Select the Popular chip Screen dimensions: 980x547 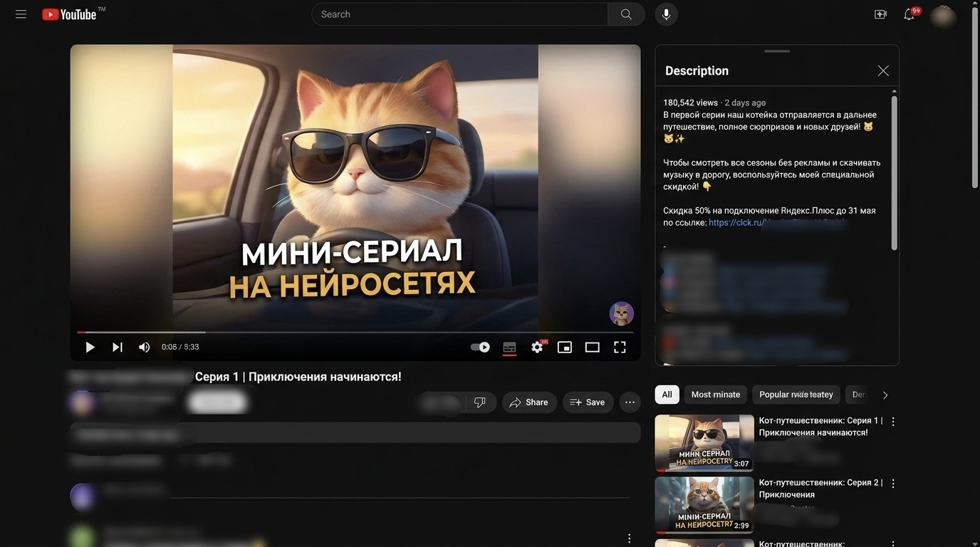(796, 395)
